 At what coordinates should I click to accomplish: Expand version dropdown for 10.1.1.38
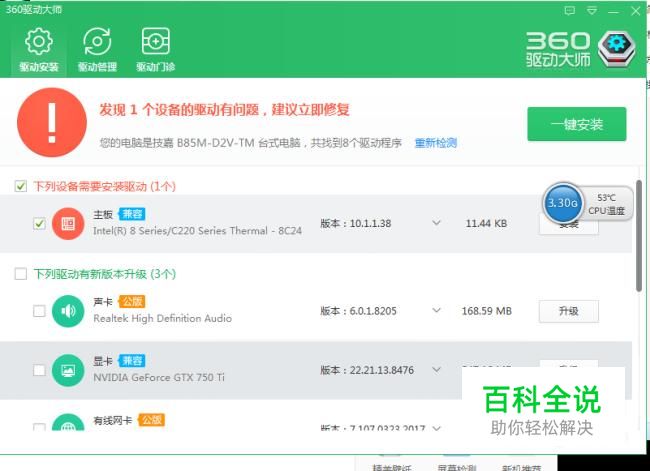tap(436, 223)
